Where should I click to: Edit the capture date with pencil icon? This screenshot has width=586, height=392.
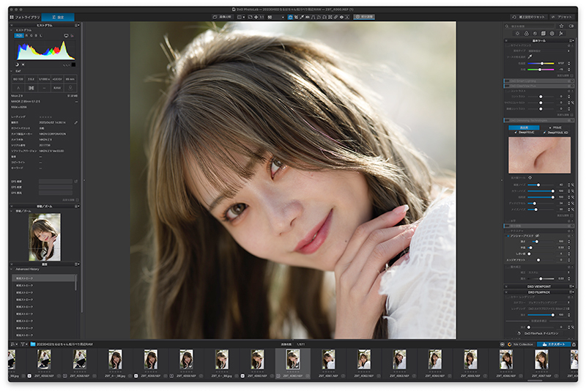(x=76, y=122)
